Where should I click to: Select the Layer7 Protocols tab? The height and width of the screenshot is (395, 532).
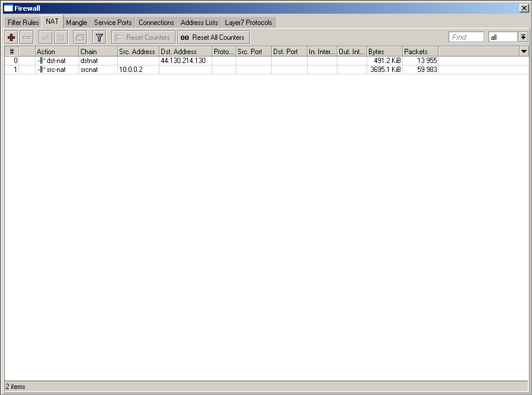tap(248, 23)
